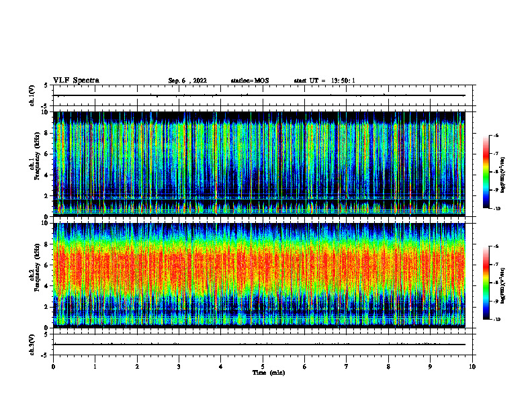This screenshot has width=532, height=411.
Task: Click time axis tick label "7"
Action: coord(347,367)
